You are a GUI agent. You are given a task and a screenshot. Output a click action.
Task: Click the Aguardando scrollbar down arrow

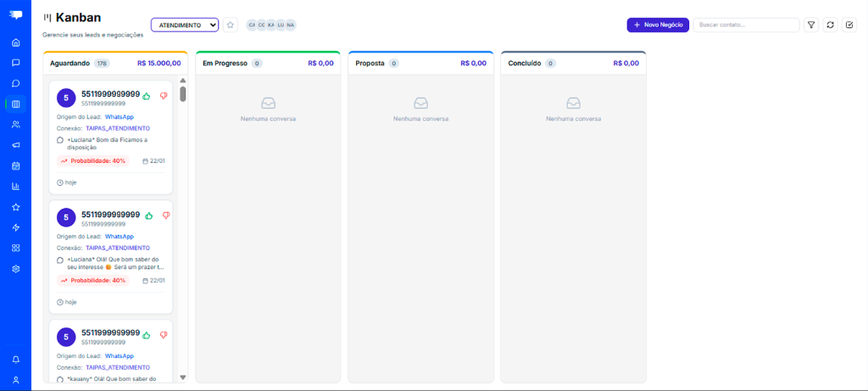[183, 377]
